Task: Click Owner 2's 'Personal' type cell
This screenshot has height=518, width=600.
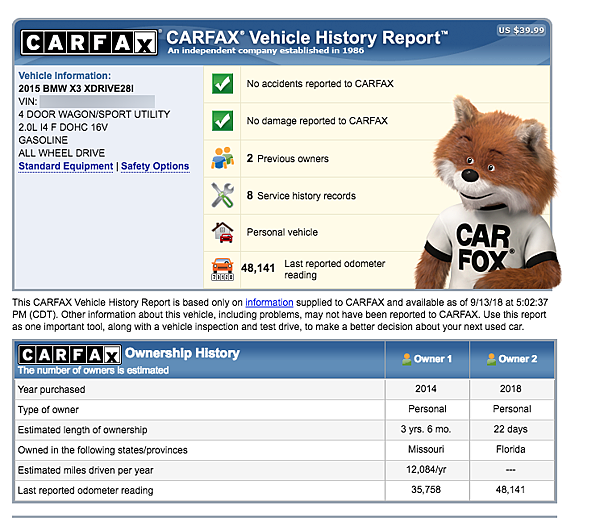Action: pos(512,409)
